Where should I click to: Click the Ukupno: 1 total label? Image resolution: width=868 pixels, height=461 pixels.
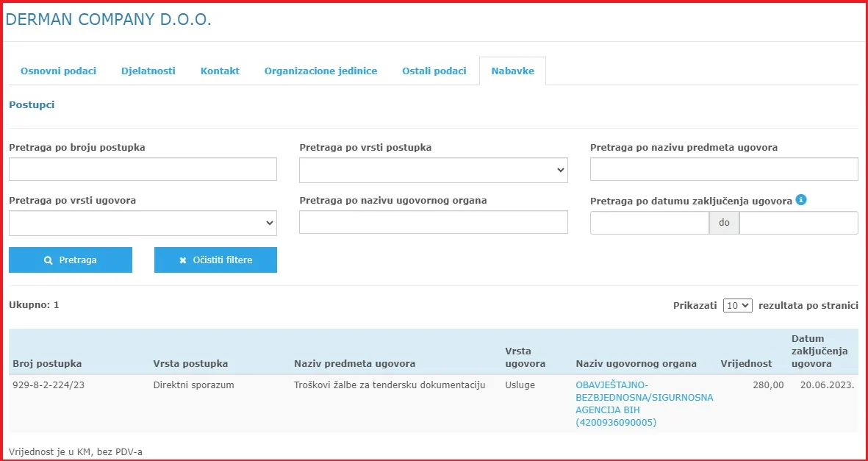tap(34, 305)
